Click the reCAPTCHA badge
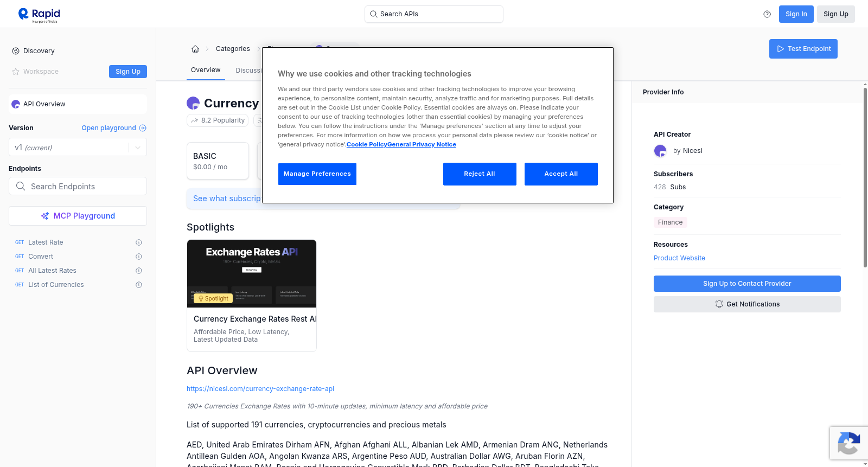The height and width of the screenshot is (467, 868). (848, 443)
